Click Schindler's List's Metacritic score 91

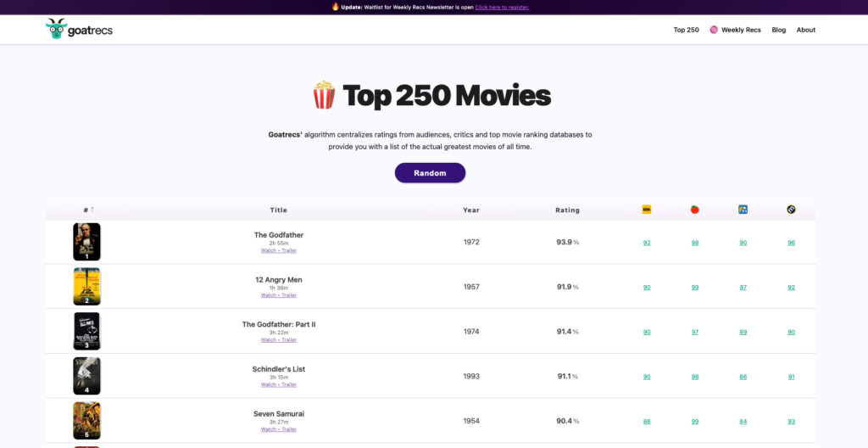pyautogui.click(x=791, y=377)
